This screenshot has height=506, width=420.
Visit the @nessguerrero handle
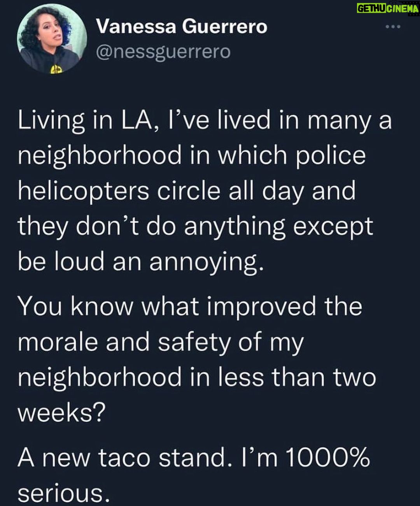pyautogui.click(x=163, y=51)
